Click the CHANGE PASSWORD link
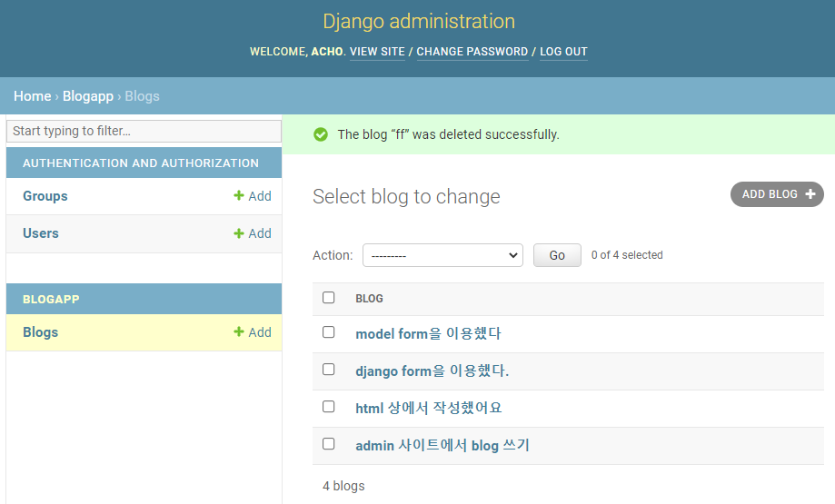Image resolution: width=835 pixels, height=504 pixels. tap(472, 52)
